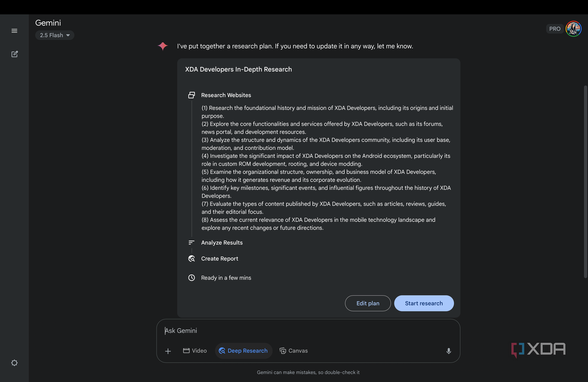Image resolution: width=588 pixels, height=382 pixels.
Task: Start a new chat
Action: point(15,54)
